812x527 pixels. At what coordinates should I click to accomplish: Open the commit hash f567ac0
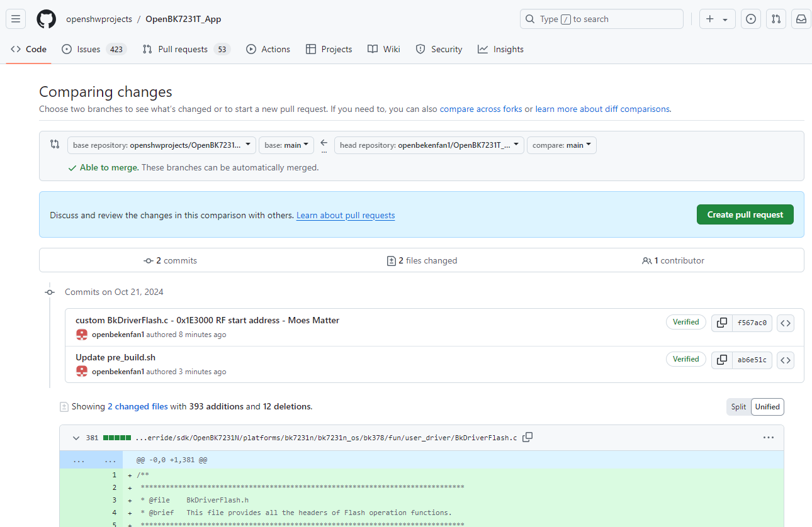[x=752, y=323]
